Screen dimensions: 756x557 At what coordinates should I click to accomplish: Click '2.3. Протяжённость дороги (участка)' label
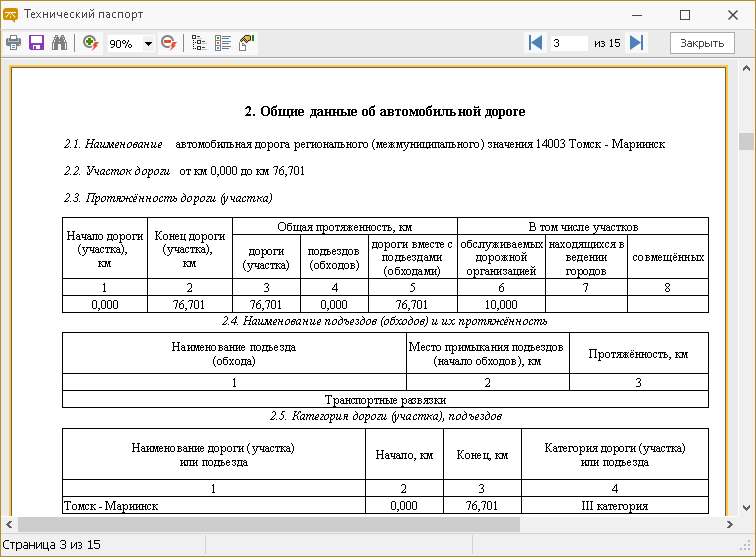point(168,198)
